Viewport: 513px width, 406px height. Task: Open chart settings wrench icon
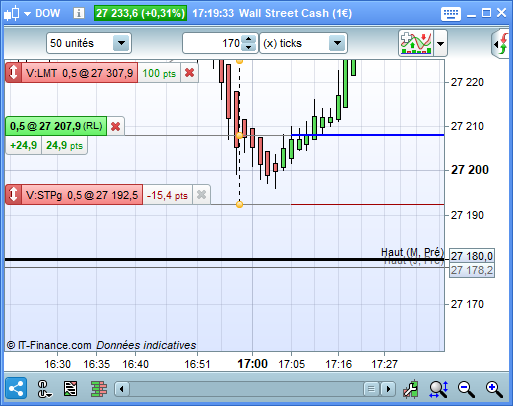[411, 389]
